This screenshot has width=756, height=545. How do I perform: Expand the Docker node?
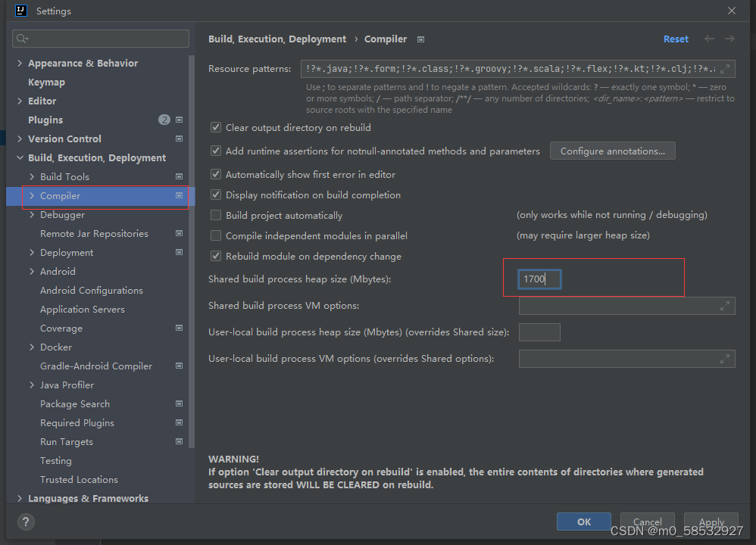coord(32,347)
